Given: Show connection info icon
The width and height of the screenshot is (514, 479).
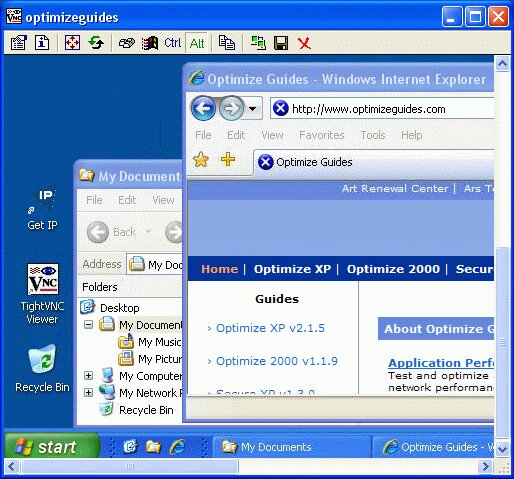Looking at the screenshot, I should tap(42, 43).
